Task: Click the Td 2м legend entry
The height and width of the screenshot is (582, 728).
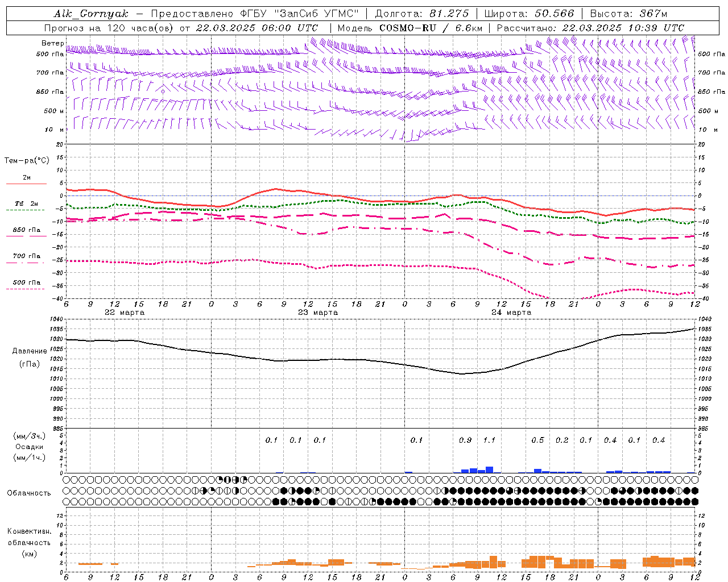Action: [27, 203]
